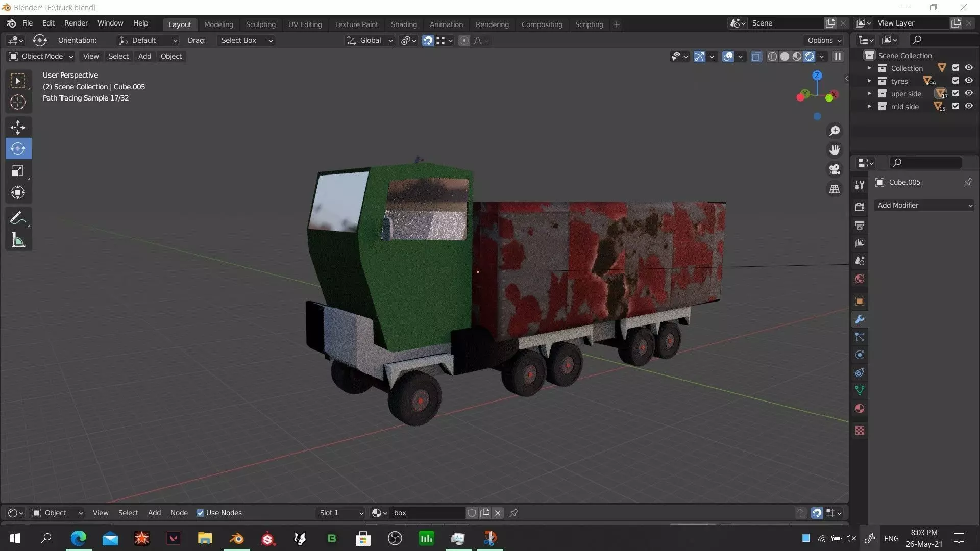Open the Object properties tab
Viewport: 980px width, 551px height.
860,301
